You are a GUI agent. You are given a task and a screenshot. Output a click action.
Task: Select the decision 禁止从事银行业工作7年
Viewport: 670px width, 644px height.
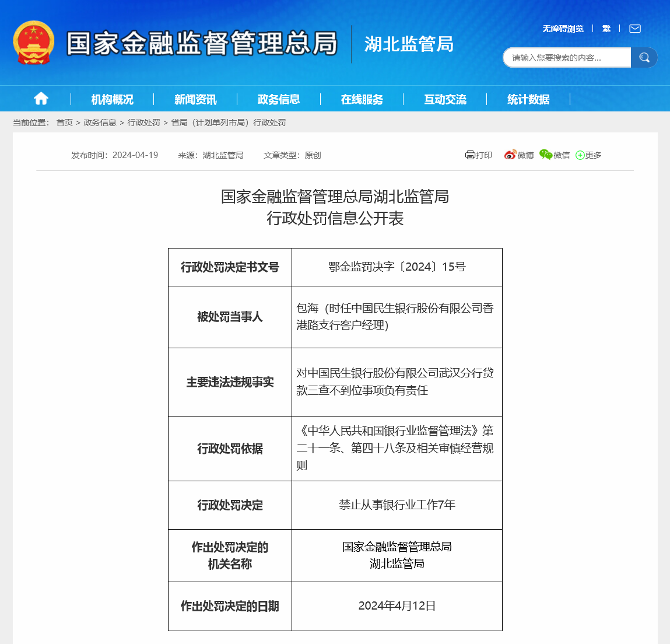point(397,505)
